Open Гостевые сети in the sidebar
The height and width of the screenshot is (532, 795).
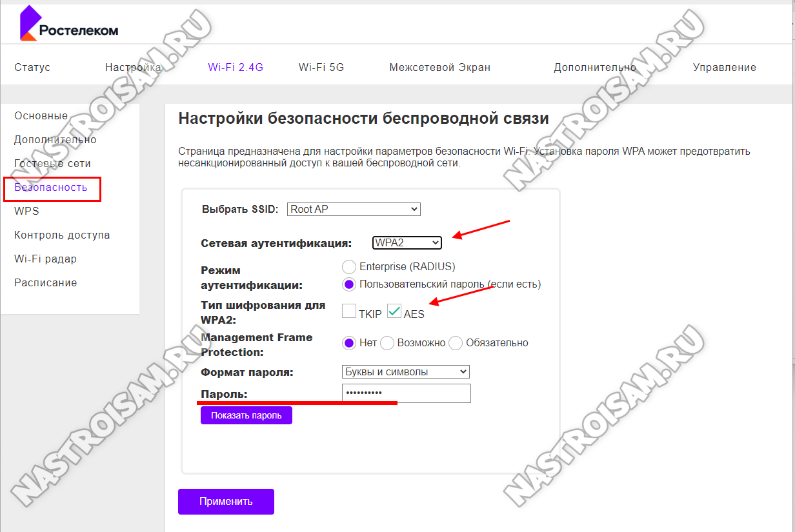click(x=52, y=164)
